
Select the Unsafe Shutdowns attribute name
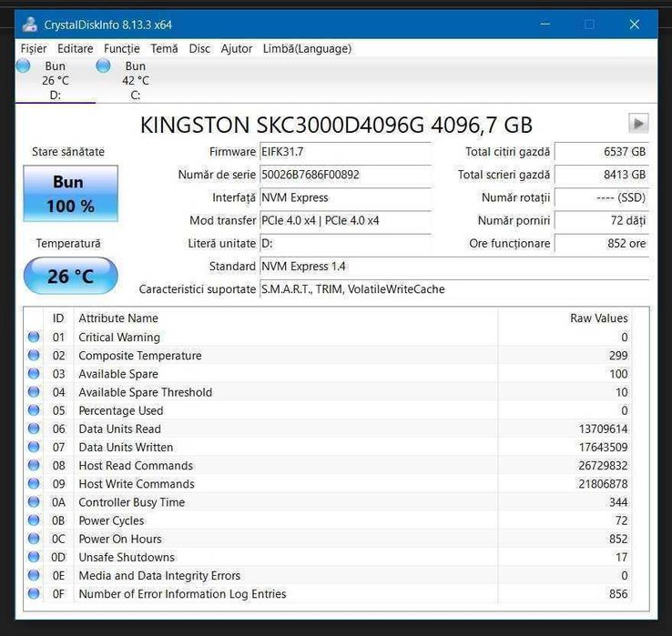(127, 557)
